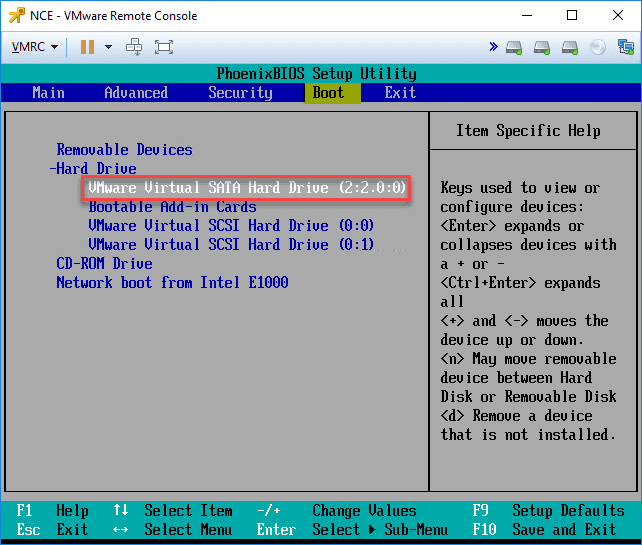Open the power options dropdown arrow beside pause
The height and width of the screenshot is (545, 642).
coord(109,47)
